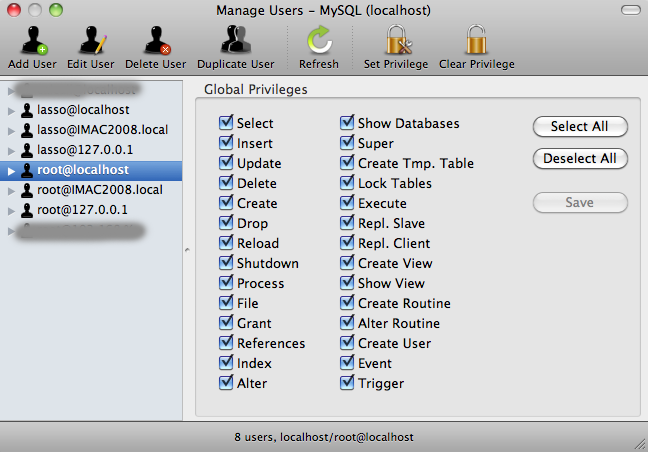Uncheck the Create Routine checkbox
Viewport: 648px width, 452px height.
point(347,303)
